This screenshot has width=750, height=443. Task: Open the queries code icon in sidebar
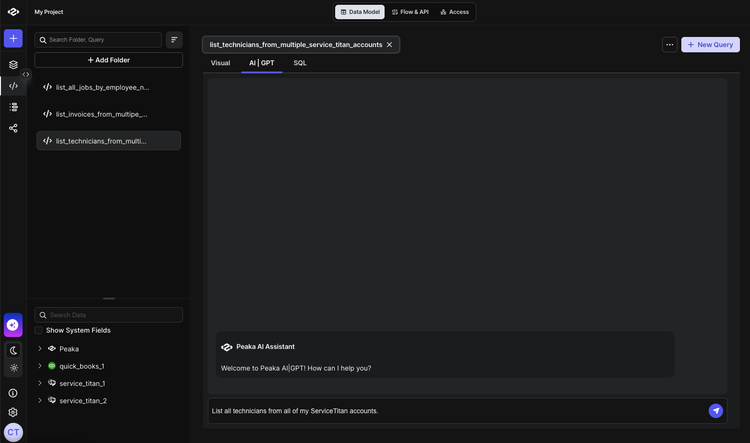pos(13,86)
